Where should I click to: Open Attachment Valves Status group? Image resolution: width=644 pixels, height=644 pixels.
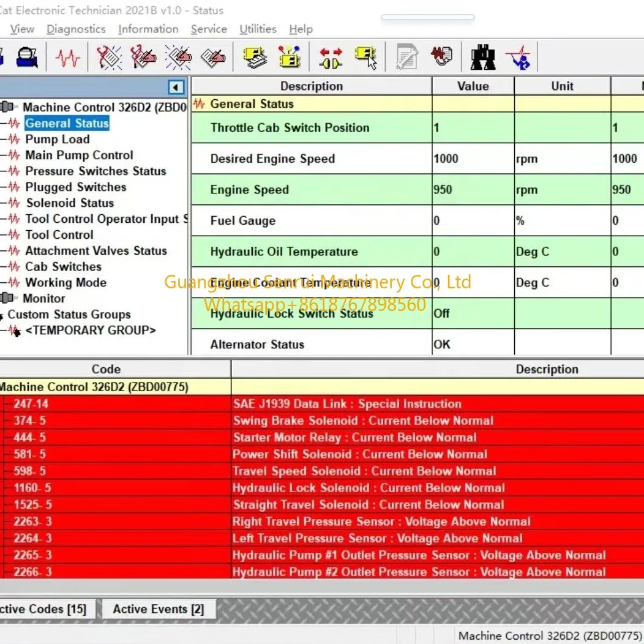click(x=96, y=251)
